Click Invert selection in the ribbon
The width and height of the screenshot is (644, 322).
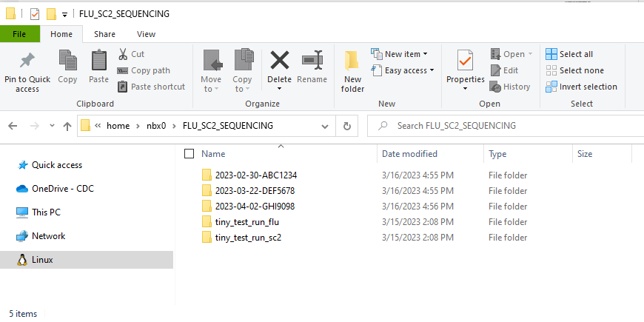[x=581, y=87]
